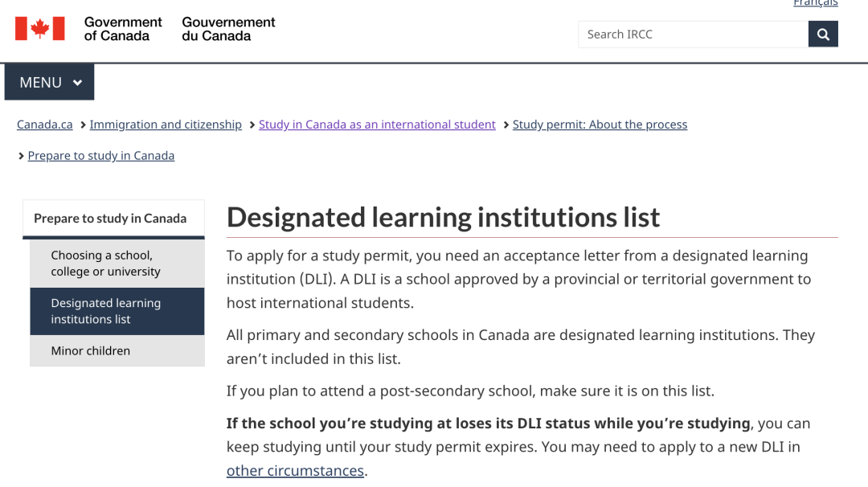Open Study permit: About the process link
This screenshot has height=487, width=868.
click(600, 125)
